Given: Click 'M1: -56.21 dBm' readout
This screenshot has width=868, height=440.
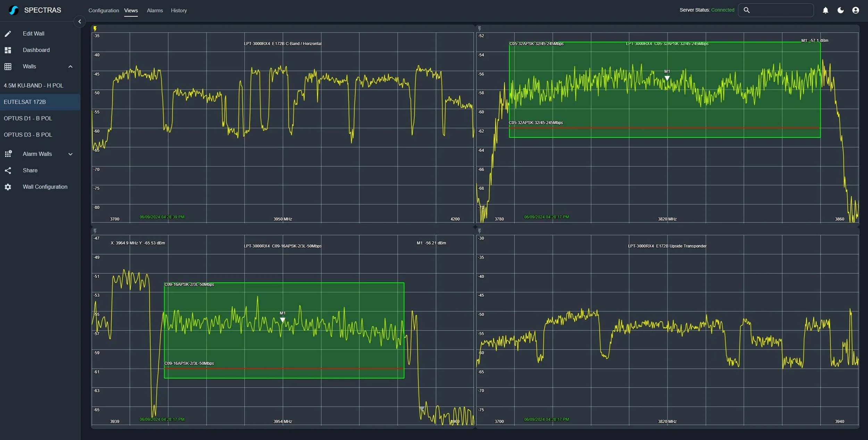Looking at the screenshot, I should pyautogui.click(x=431, y=243).
